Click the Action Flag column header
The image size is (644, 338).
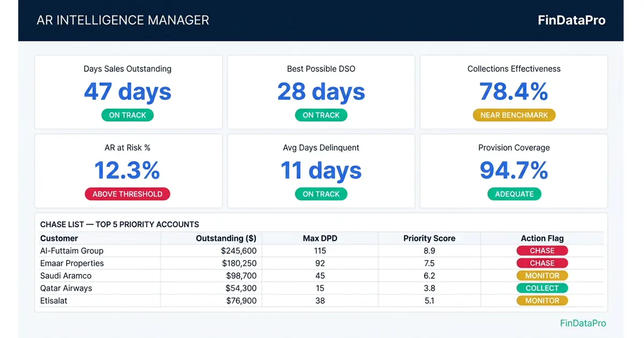(x=542, y=238)
